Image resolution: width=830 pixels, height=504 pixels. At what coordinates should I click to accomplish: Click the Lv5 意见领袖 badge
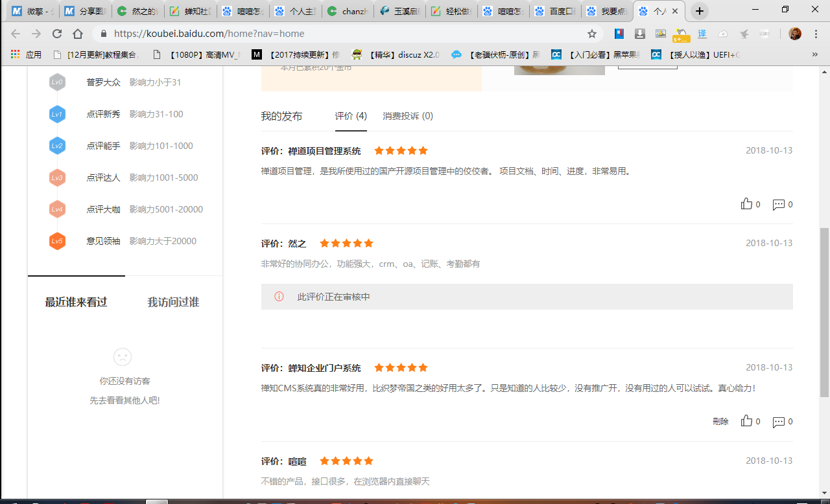(x=57, y=241)
